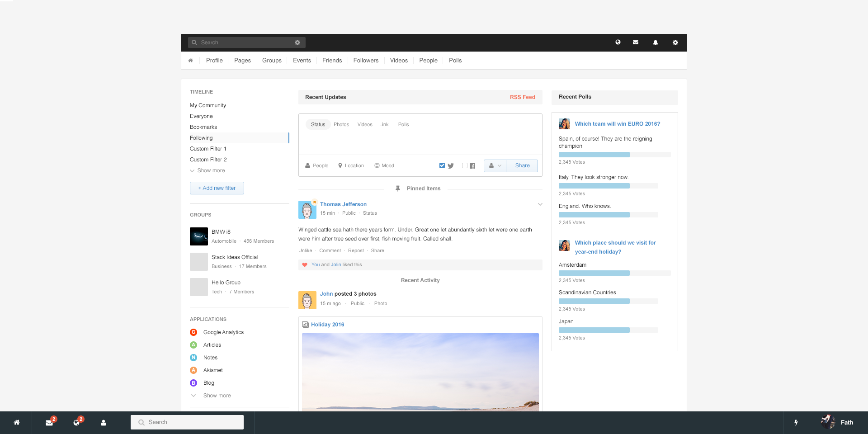Viewport: 868px width, 434px height.
Task: Expand Show more under Timeline filters
Action: click(211, 170)
